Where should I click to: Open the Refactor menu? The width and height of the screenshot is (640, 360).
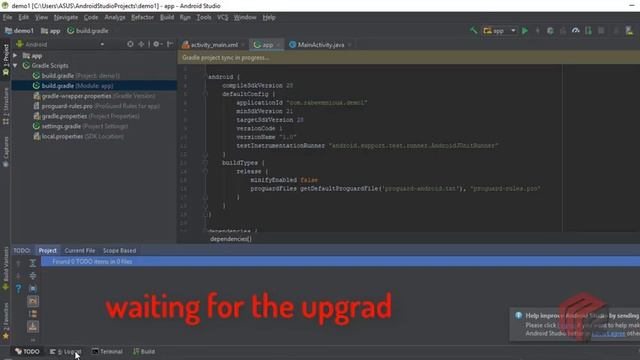pyautogui.click(x=142, y=17)
